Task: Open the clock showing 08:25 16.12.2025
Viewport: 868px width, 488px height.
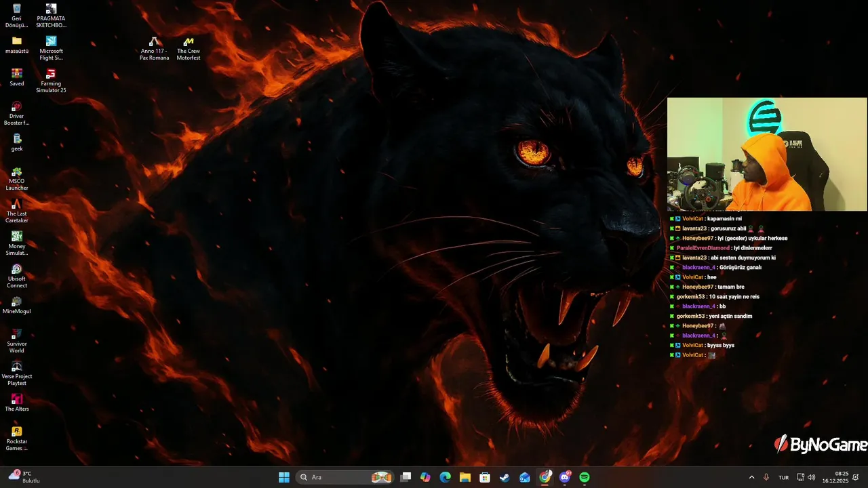Action: 835,477
